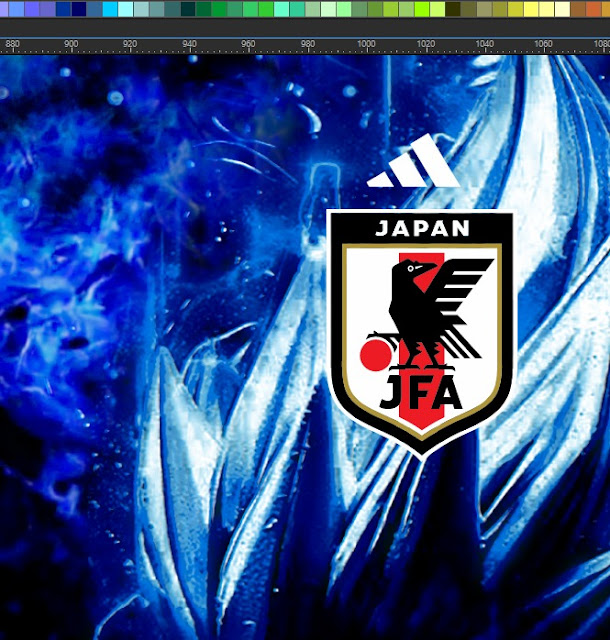This screenshot has width=610, height=640.
Task: Choose the orange palette swatch
Action: pos(594,9)
